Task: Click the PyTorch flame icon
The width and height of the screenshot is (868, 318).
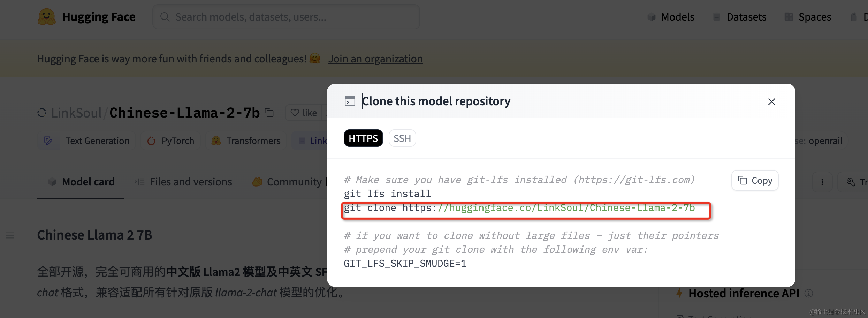Action: 151,141
